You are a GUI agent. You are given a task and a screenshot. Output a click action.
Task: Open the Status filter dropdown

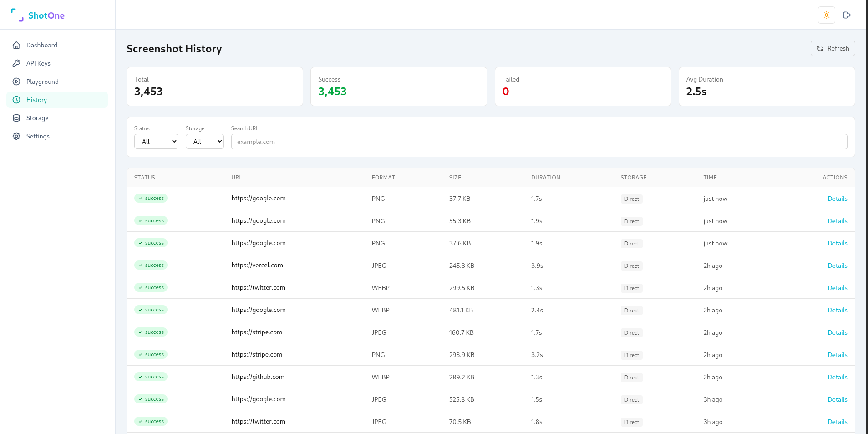click(156, 141)
